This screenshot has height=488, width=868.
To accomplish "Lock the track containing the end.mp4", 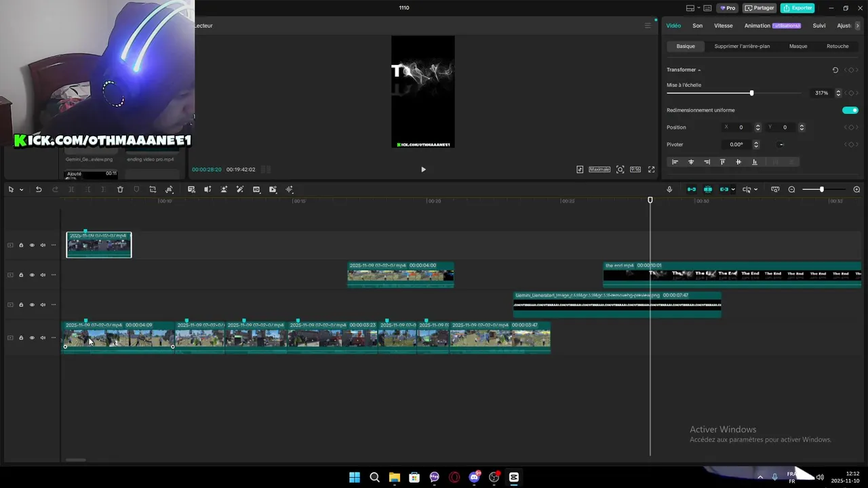I will [21, 275].
